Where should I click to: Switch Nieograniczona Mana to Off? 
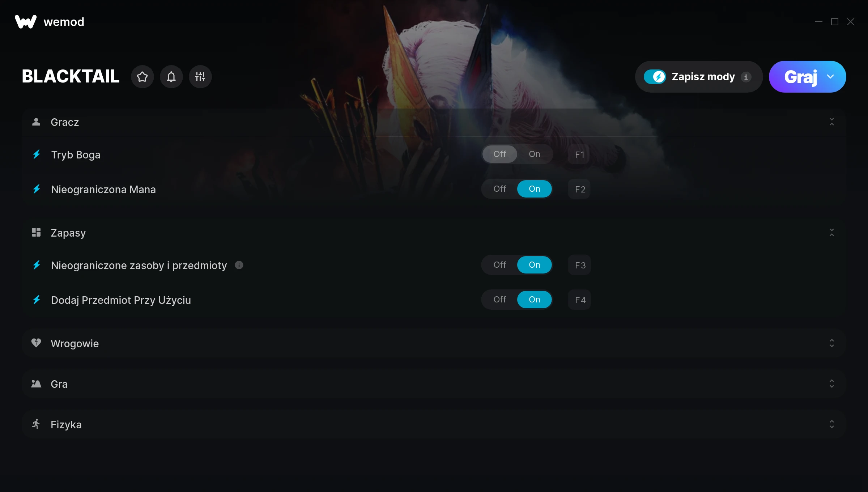click(499, 189)
